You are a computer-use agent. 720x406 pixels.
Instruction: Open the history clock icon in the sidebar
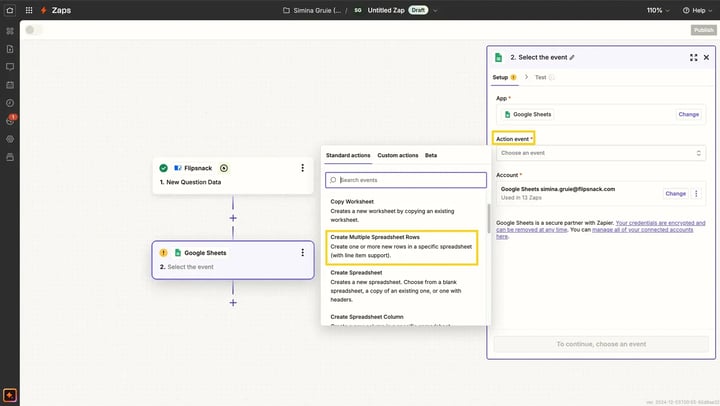click(10, 103)
